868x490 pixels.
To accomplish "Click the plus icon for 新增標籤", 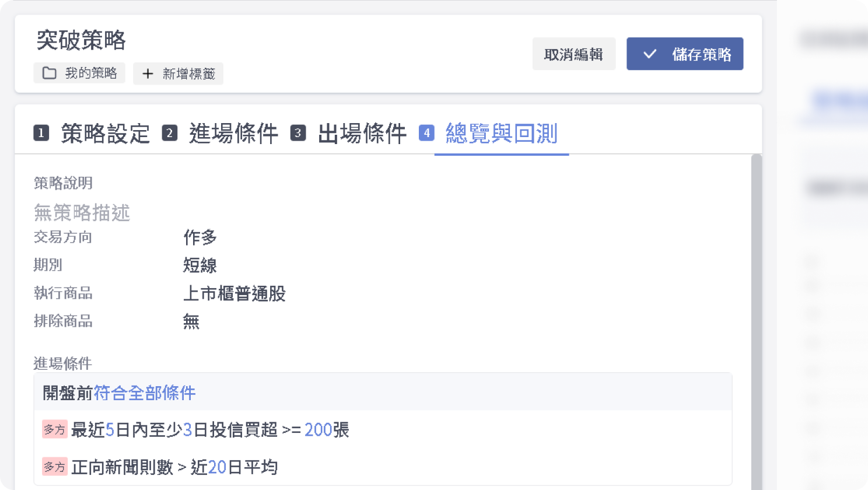I will 148,73.
